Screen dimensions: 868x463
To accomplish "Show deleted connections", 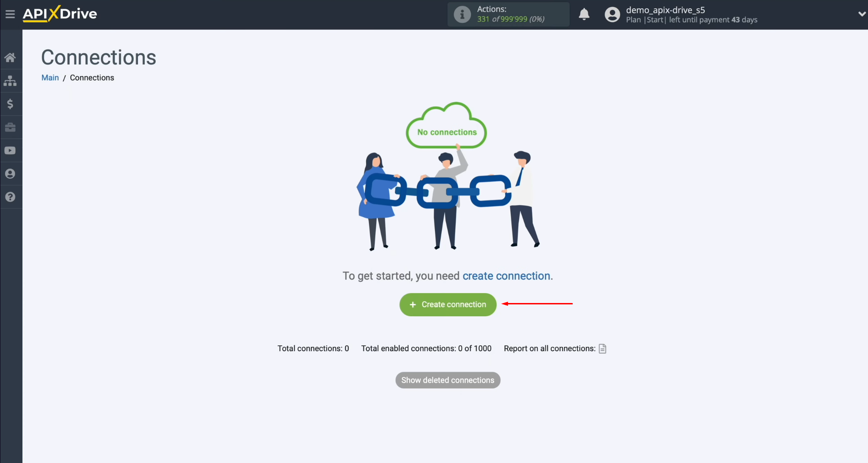I will click(x=448, y=380).
